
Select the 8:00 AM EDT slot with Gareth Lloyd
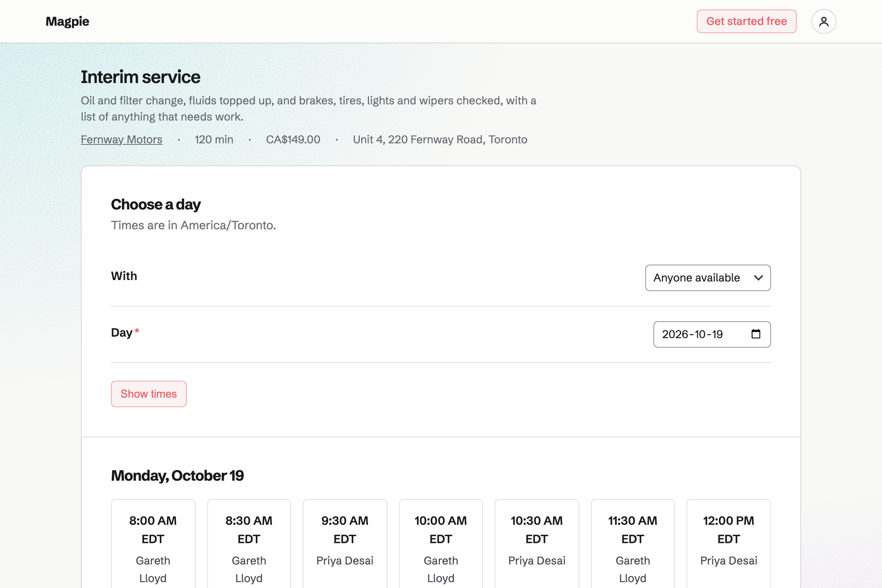[x=153, y=544]
